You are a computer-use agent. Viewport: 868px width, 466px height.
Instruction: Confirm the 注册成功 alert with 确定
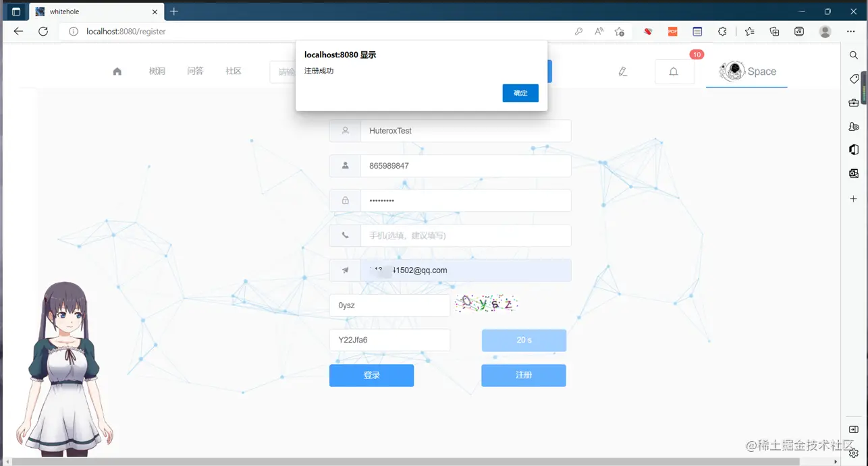pos(520,93)
